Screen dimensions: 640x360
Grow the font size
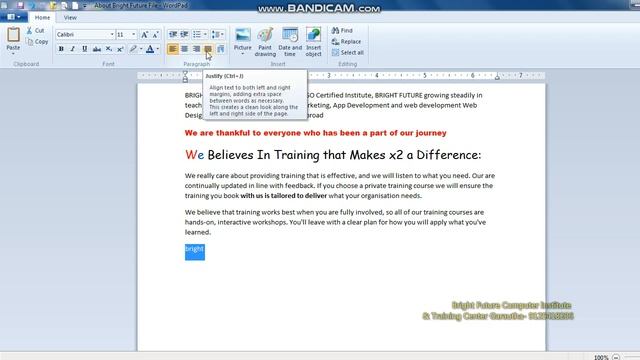coord(144,35)
